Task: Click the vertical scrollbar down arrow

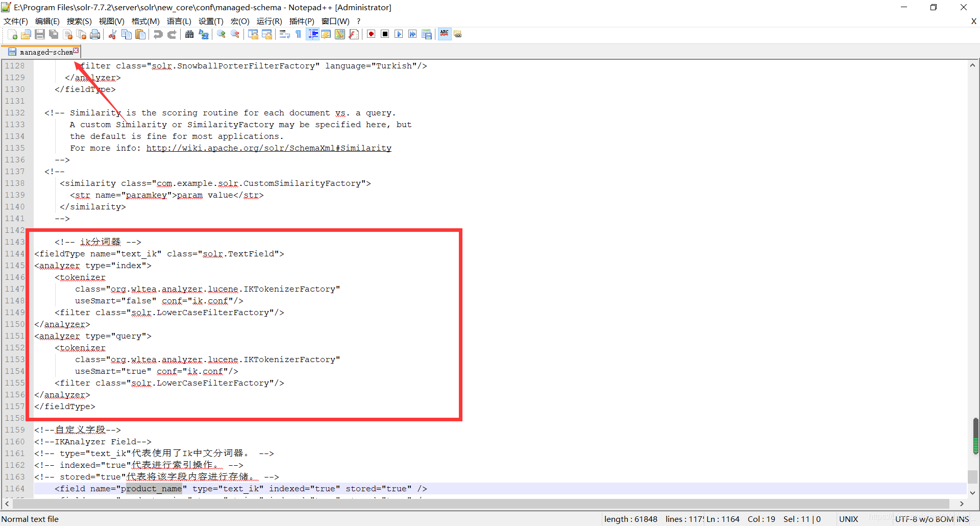Action: coord(972,492)
